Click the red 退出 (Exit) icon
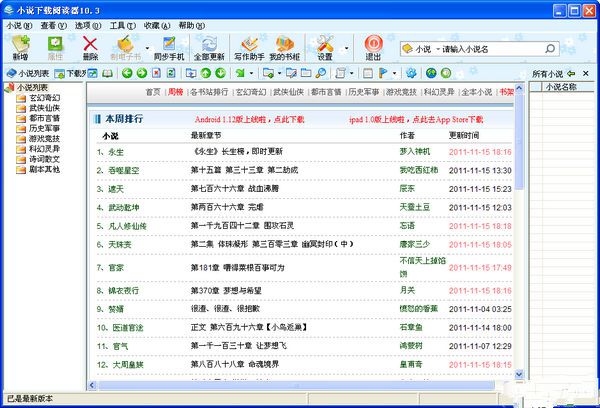Image resolution: width=600 pixels, height=408 pixels. [x=373, y=46]
